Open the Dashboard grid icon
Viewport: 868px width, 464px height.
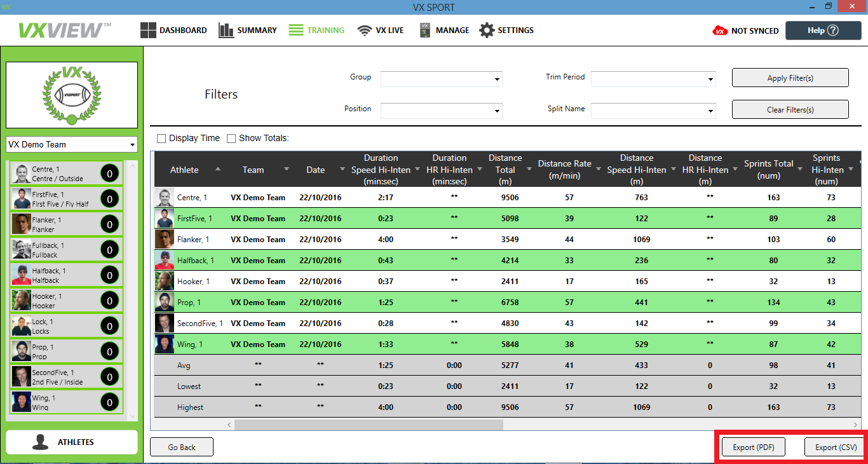click(x=148, y=31)
